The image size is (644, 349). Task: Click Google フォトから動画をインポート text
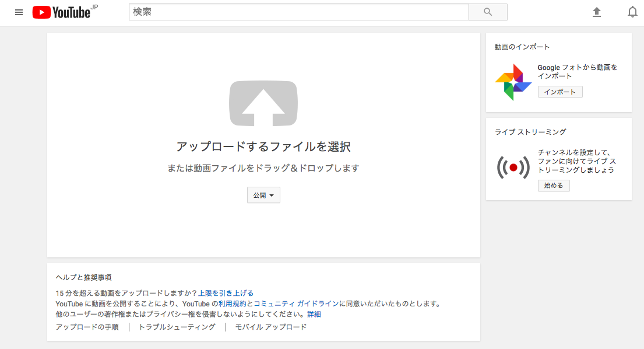578,72
